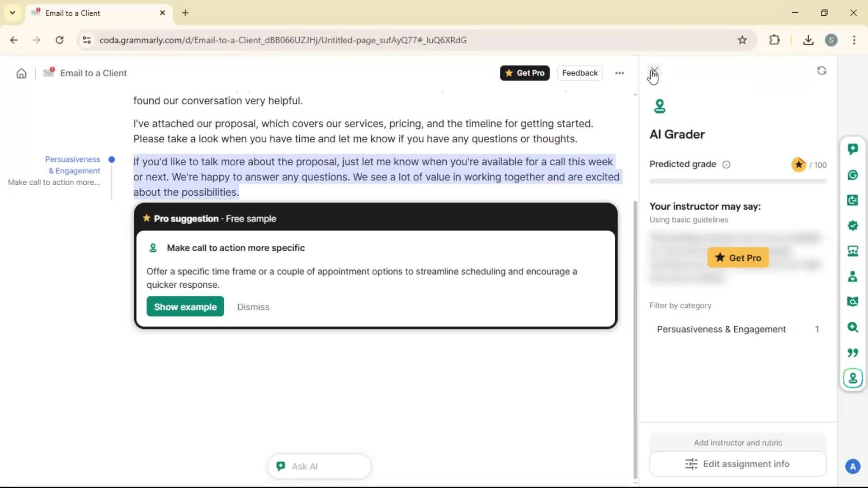Click the Grammarly G proofreader icon
This screenshot has height=488, width=868.
coord(853,175)
